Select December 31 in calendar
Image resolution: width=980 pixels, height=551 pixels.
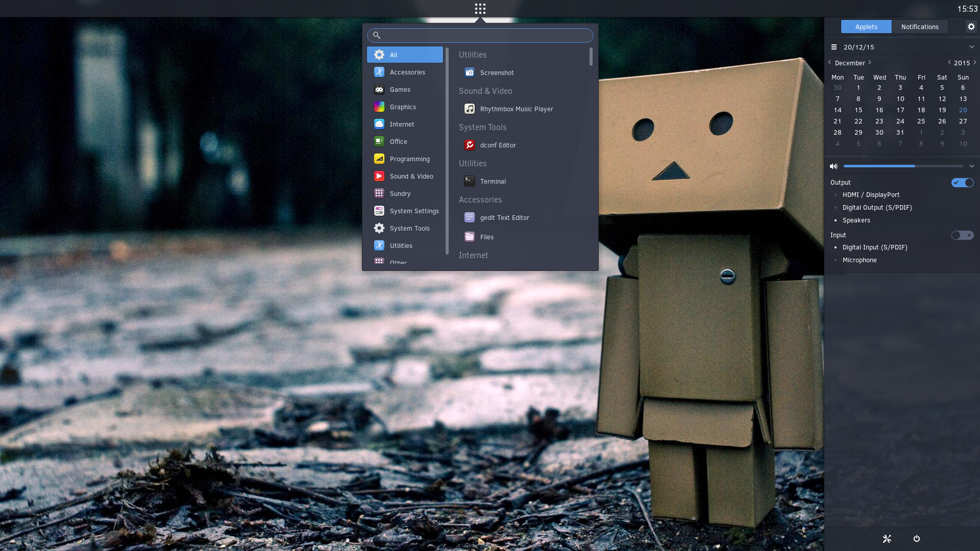coord(900,133)
